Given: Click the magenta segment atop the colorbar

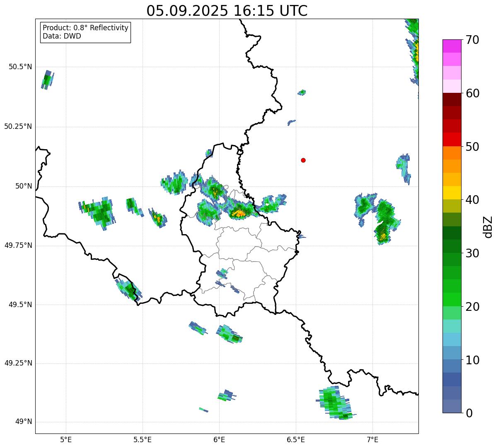Looking at the screenshot, I should point(452,46).
